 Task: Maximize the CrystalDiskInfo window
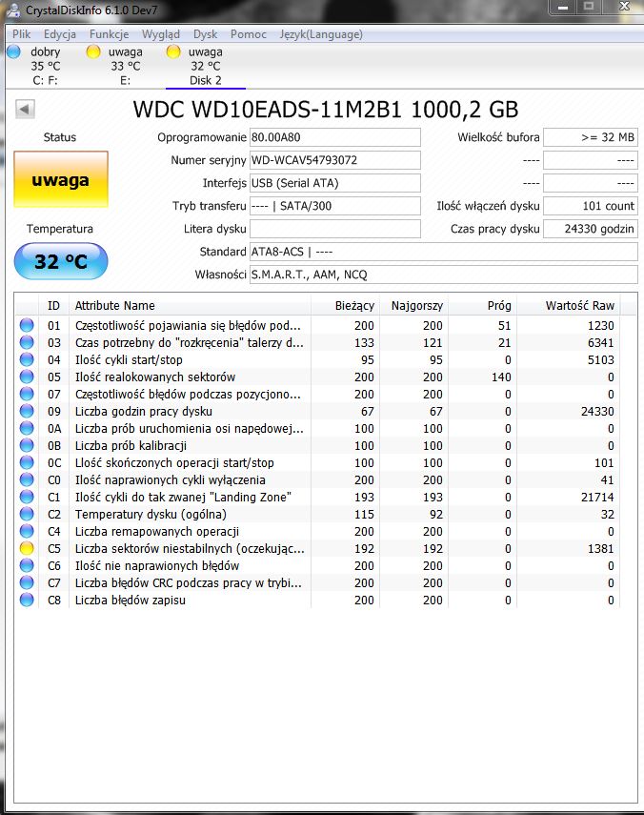[589, 8]
